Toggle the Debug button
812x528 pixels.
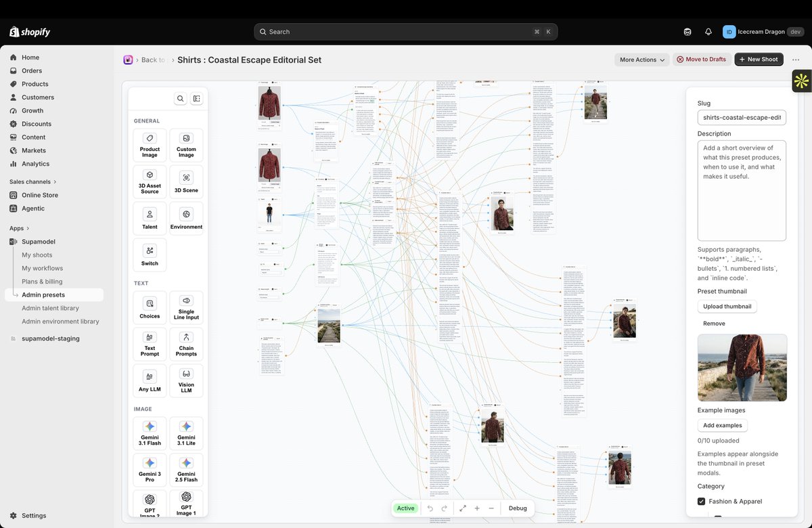pos(518,508)
